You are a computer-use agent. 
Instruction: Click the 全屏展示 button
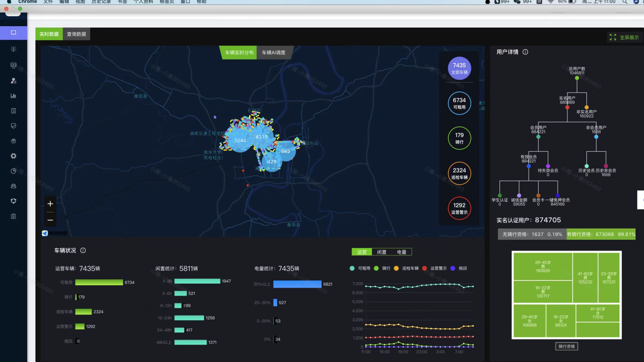[x=624, y=37]
